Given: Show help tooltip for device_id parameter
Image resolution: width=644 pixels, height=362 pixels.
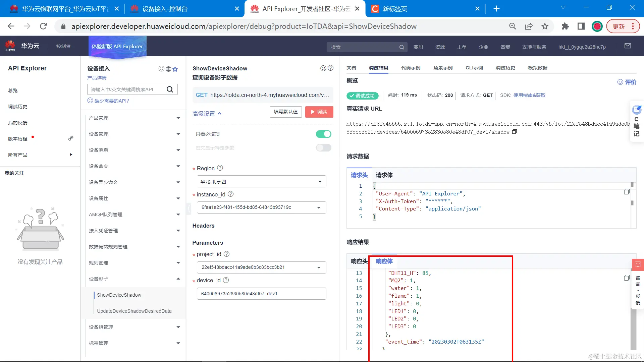Looking at the screenshot, I should pos(226,280).
